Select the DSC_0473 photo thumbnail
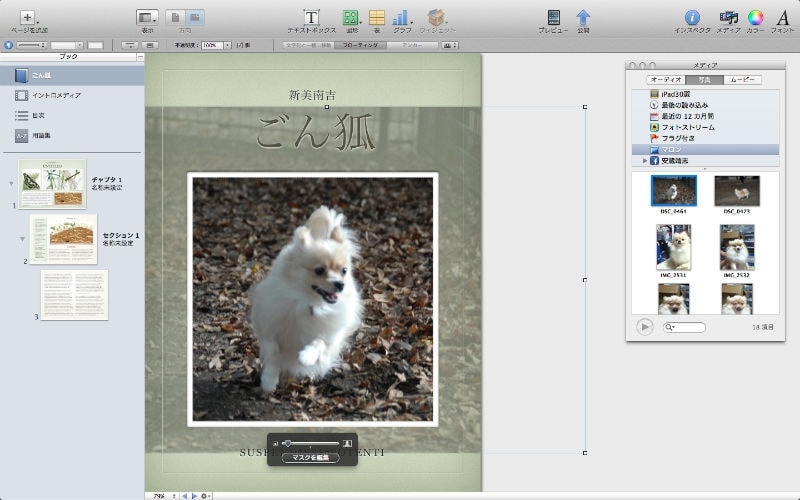Viewport: 800px width, 500px height. coord(737,190)
